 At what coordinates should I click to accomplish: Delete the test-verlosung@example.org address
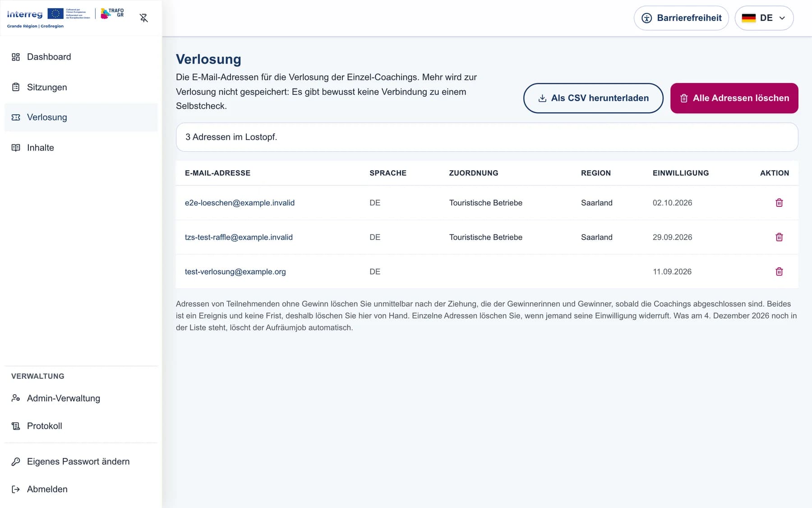(779, 271)
